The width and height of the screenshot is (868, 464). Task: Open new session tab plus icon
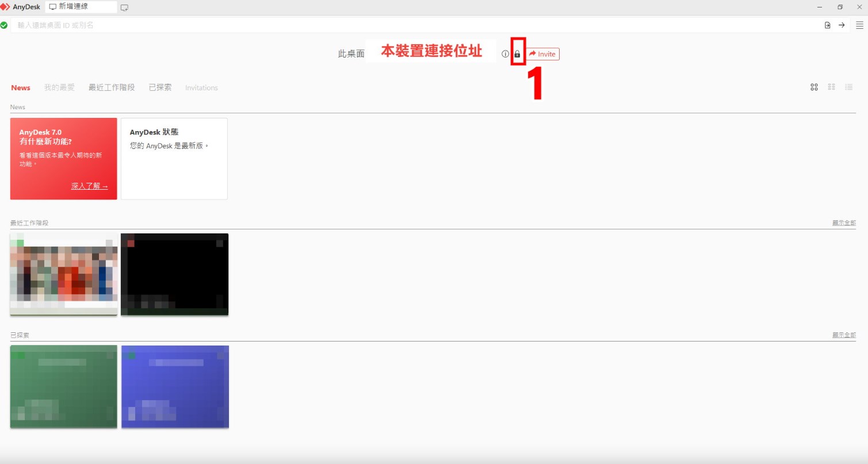pyautogui.click(x=124, y=7)
